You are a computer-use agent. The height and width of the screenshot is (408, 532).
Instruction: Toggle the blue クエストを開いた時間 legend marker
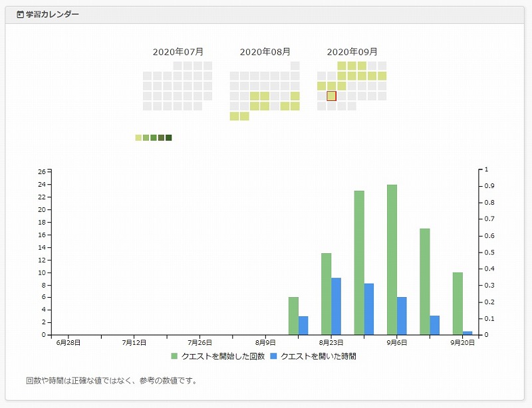point(273,356)
